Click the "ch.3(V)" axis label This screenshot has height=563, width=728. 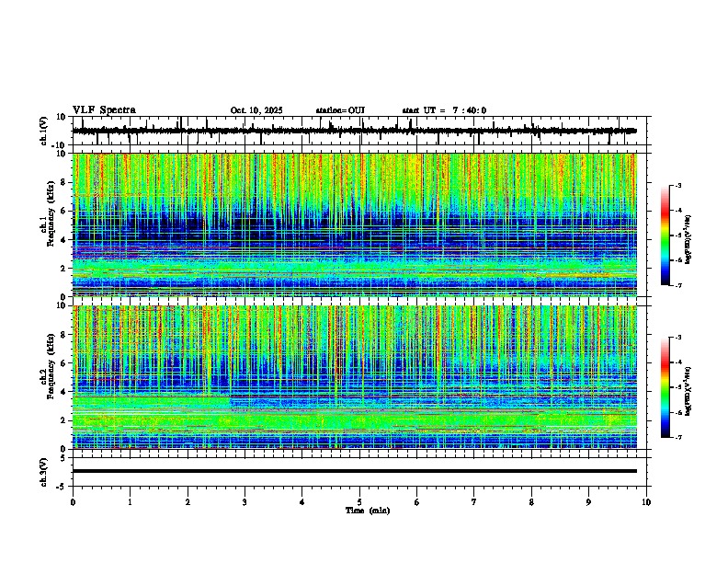tap(44, 472)
